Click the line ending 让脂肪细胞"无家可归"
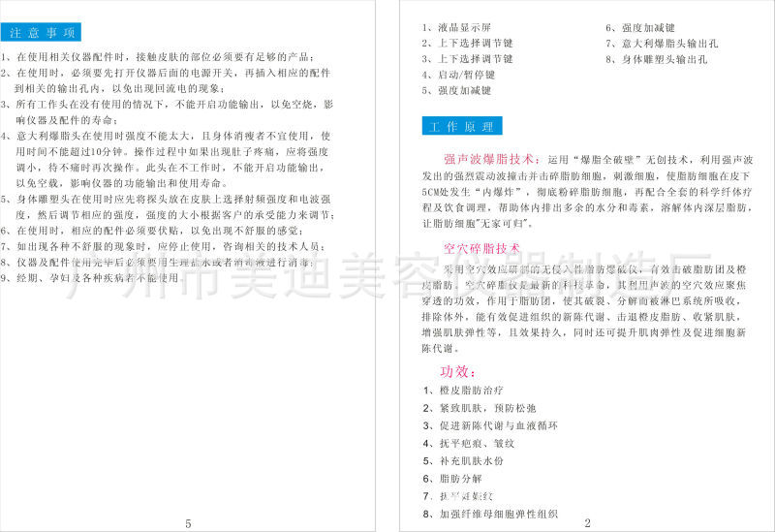775x532 pixels. click(478, 224)
